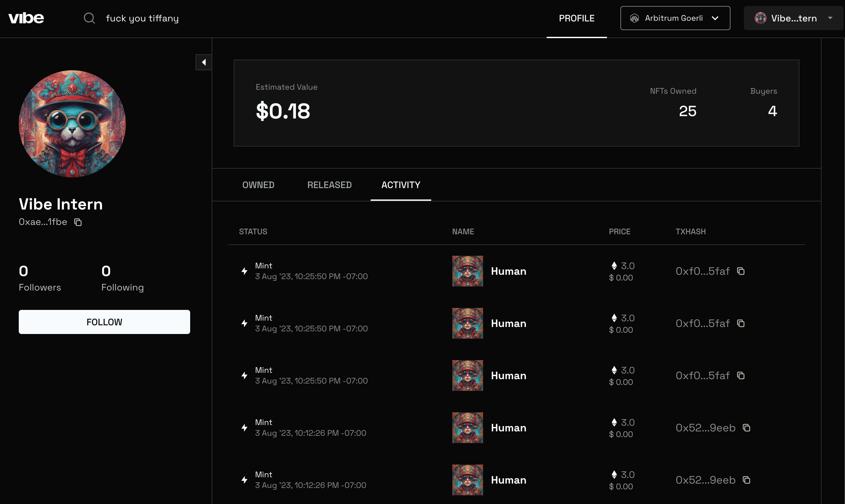Click the fourth row Human thumbnail
Viewport: 845px width, 504px height.
coord(467,428)
